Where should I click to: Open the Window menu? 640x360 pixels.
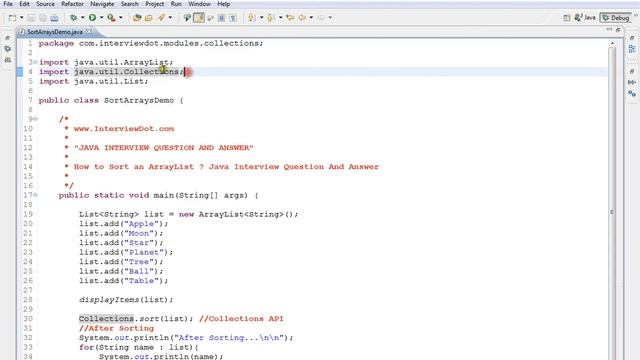tap(199, 4)
